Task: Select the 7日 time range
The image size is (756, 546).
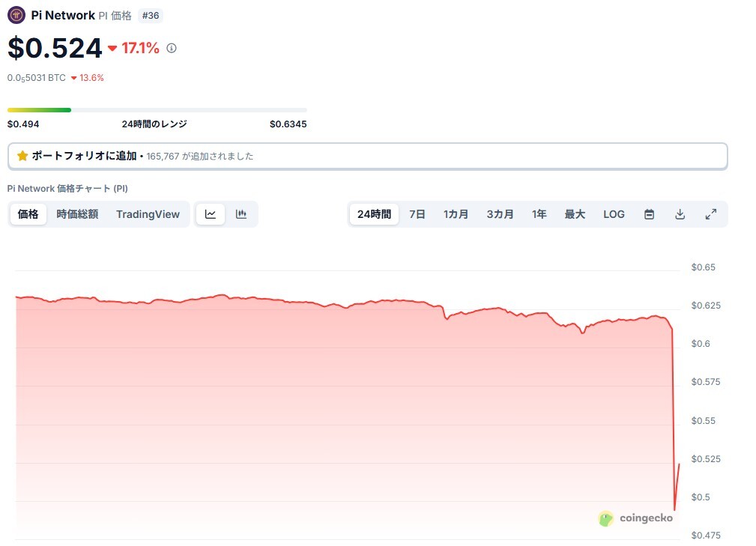Action: [417, 214]
